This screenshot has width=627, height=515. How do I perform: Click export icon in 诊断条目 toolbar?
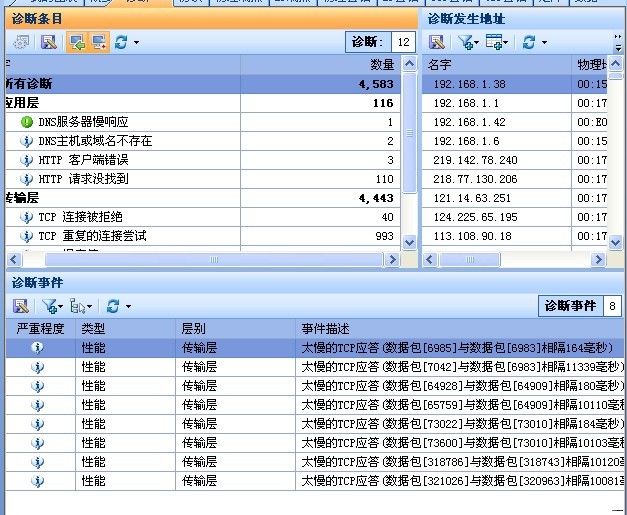point(49,42)
